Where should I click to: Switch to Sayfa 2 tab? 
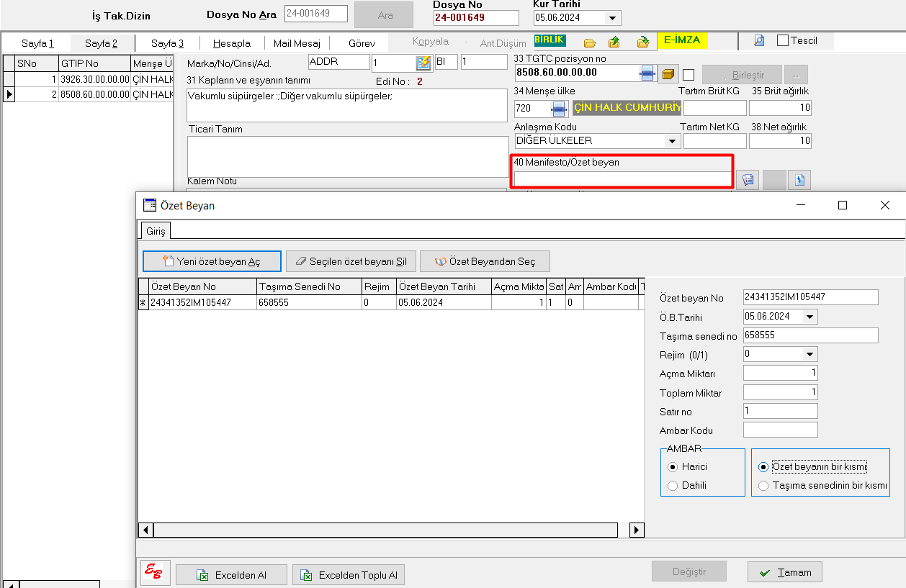pyautogui.click(x=101, y=43)
